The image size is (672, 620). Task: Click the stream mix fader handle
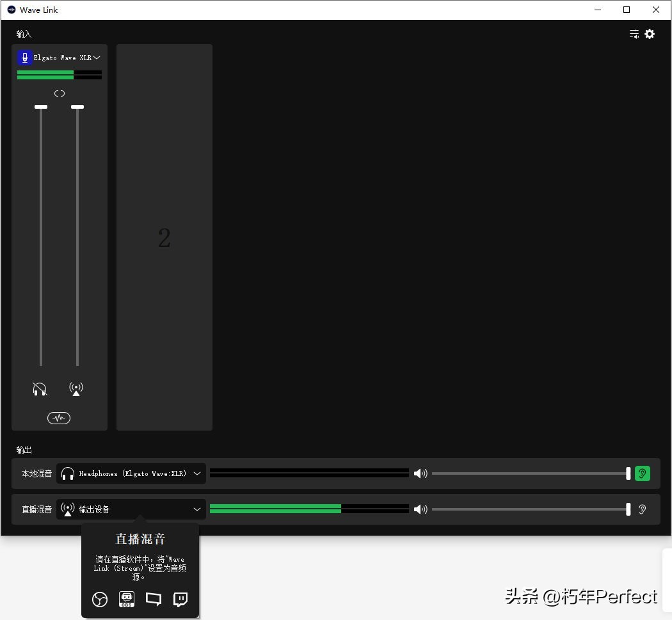(x=77, y=107)
